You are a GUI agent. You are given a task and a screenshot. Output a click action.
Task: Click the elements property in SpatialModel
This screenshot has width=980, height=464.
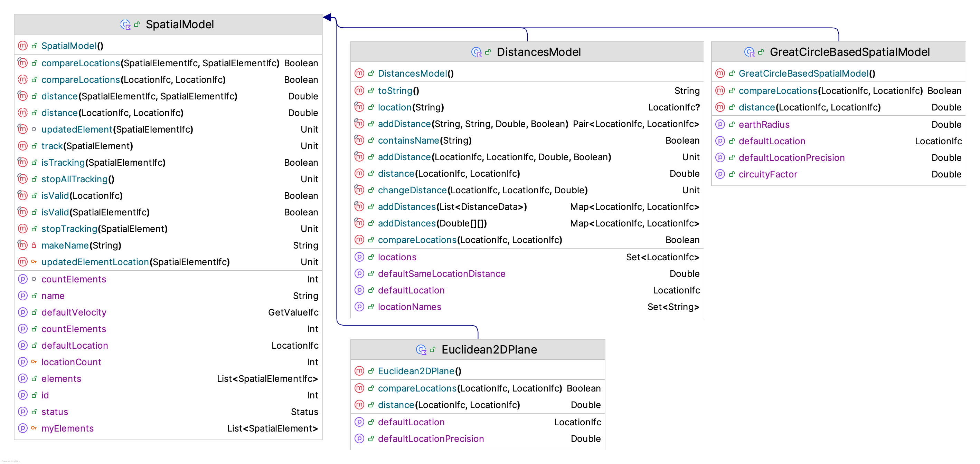pos(168,378)
